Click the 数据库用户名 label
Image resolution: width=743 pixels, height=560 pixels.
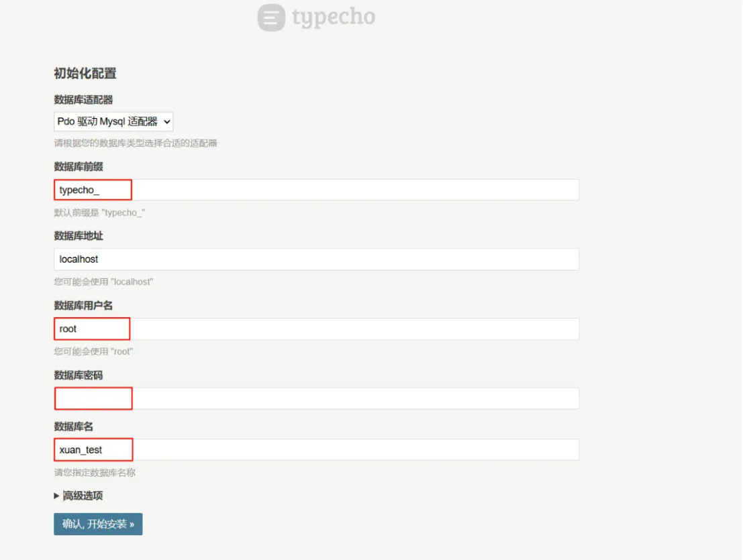pyautogui.click(x=83, y=305)
